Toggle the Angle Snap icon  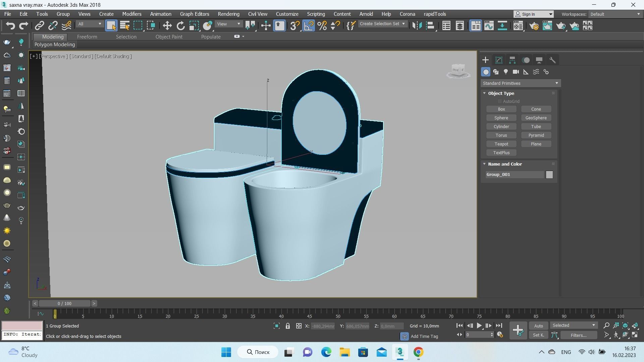pos(309,26)
